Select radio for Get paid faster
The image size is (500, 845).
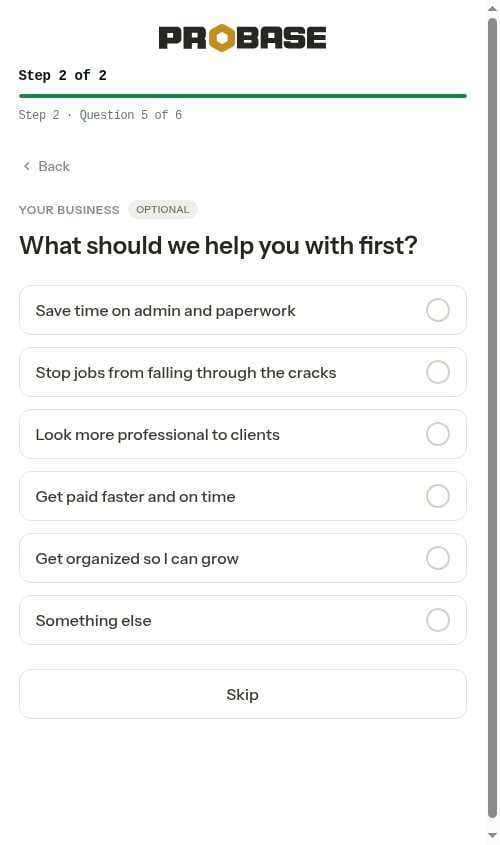[x=438, y=496]
